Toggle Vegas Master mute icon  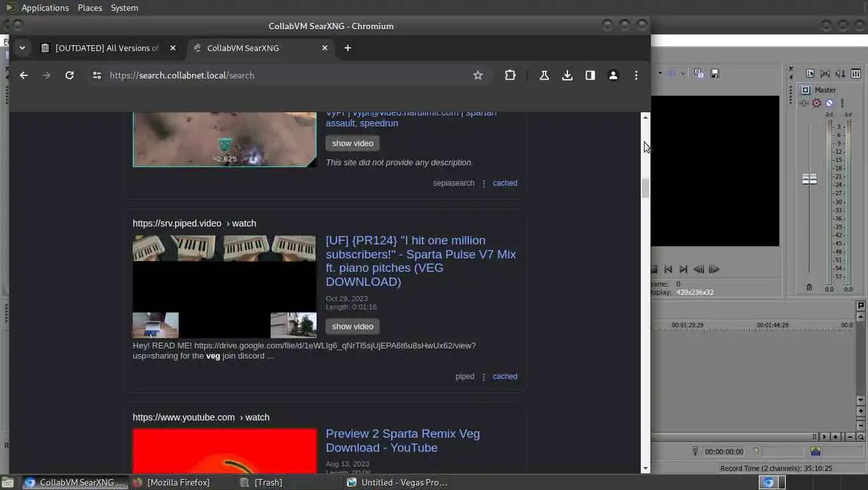tap(829, 103)
